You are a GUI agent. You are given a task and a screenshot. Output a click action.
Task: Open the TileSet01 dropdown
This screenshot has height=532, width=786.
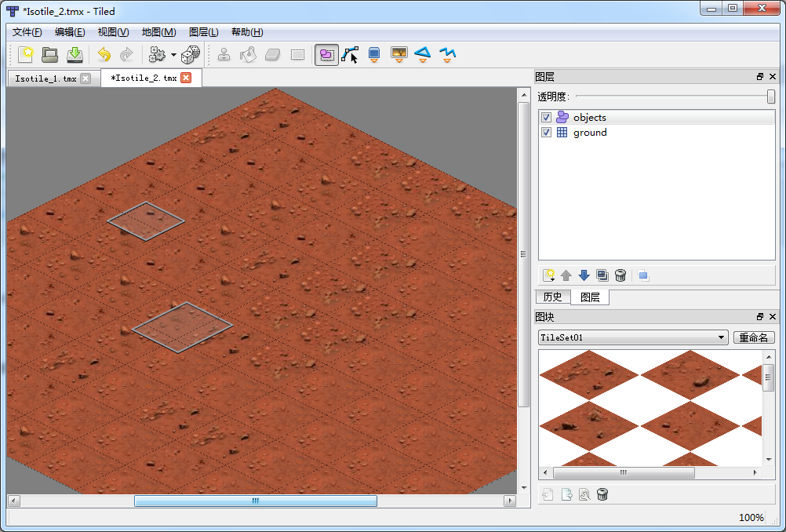[x=633, y=337]
